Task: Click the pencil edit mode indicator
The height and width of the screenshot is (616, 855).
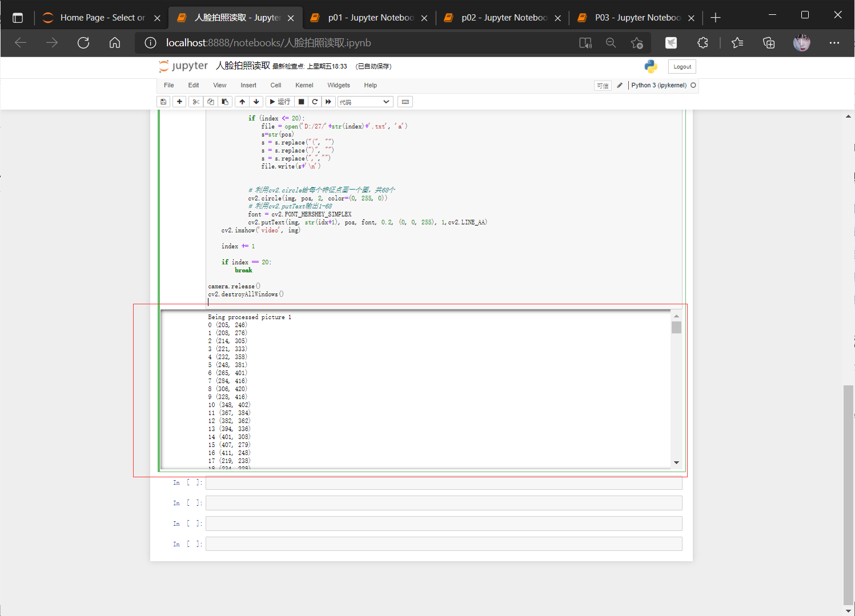Action: click(620, 85)
